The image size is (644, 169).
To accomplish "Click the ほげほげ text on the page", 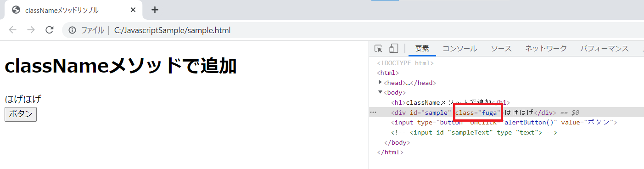I will [23, 99].
